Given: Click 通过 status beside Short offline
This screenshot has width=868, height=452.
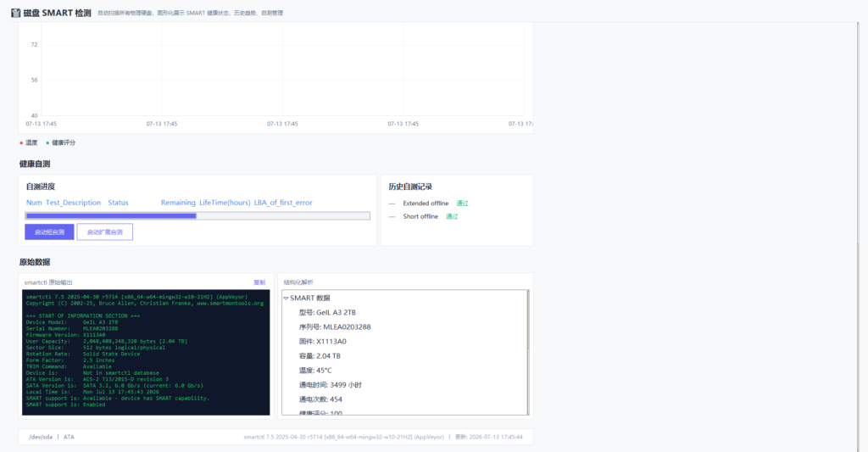Looking at the screenshot, I should 453,216.
